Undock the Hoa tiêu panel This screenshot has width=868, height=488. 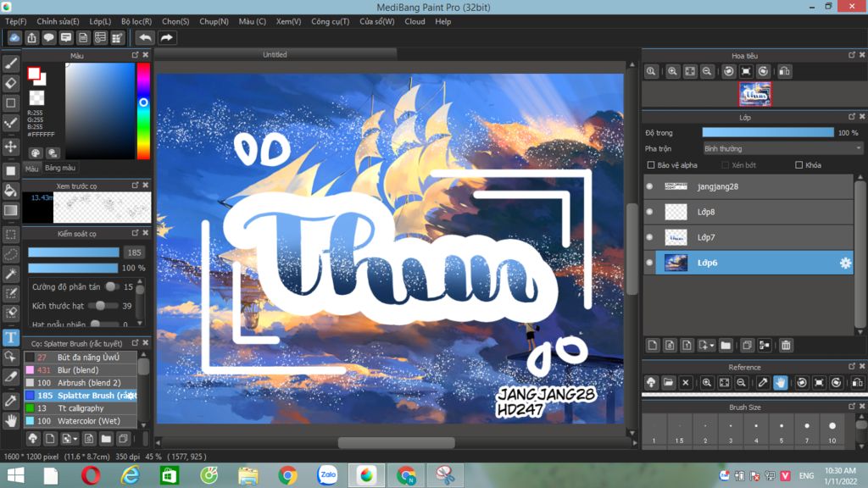pyautogui.click(x=851, y=55)
